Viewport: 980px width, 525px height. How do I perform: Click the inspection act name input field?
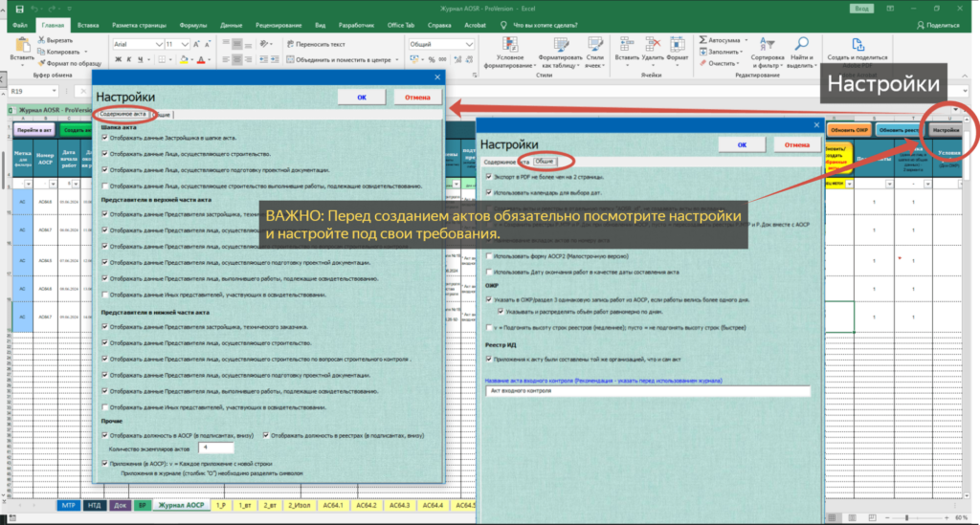[648, 391]
